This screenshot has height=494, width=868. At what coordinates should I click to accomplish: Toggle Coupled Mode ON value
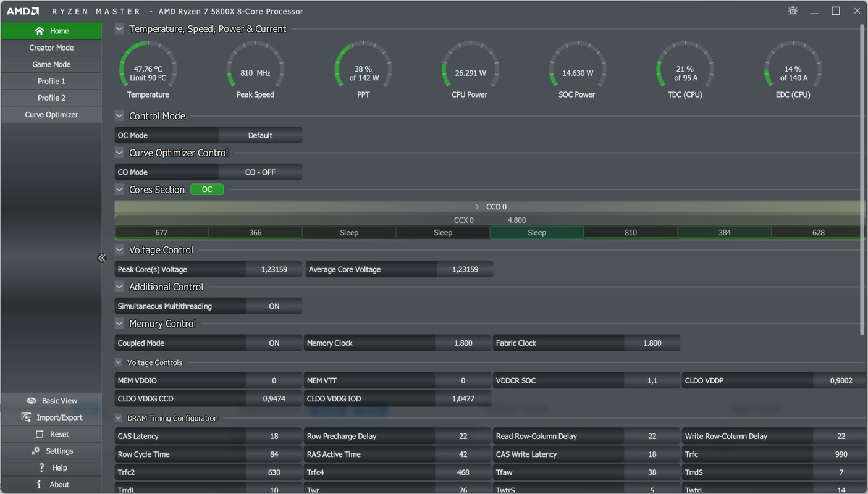click(x=274, y=343)
